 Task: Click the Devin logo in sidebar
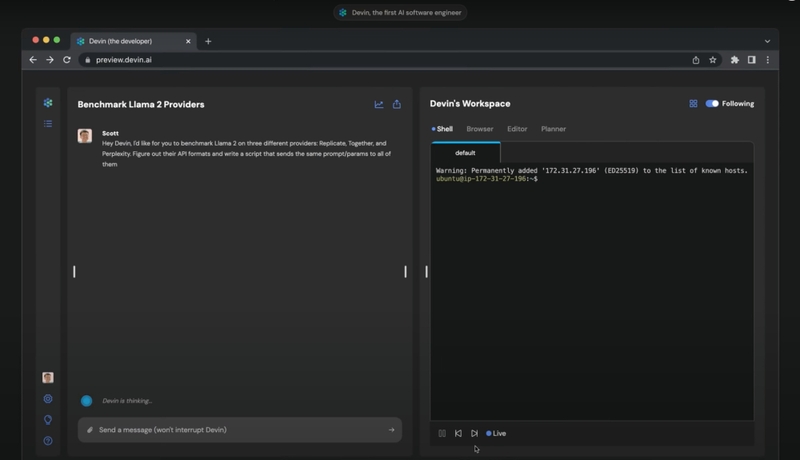click(x=47, y=103)
